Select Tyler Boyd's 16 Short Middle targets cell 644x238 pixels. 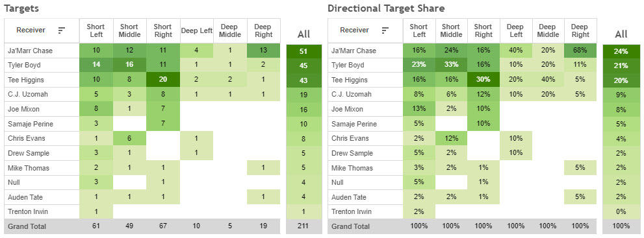tap(129, 65)
